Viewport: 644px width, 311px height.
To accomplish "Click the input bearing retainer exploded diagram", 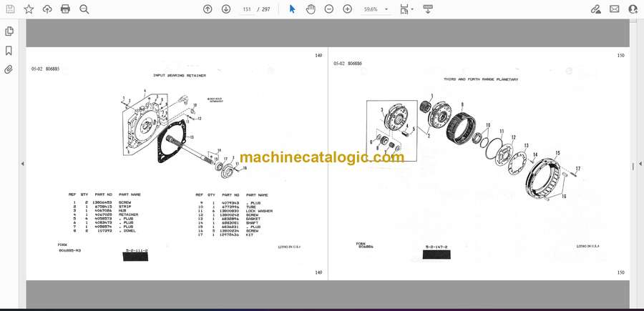I will [182, 135].
